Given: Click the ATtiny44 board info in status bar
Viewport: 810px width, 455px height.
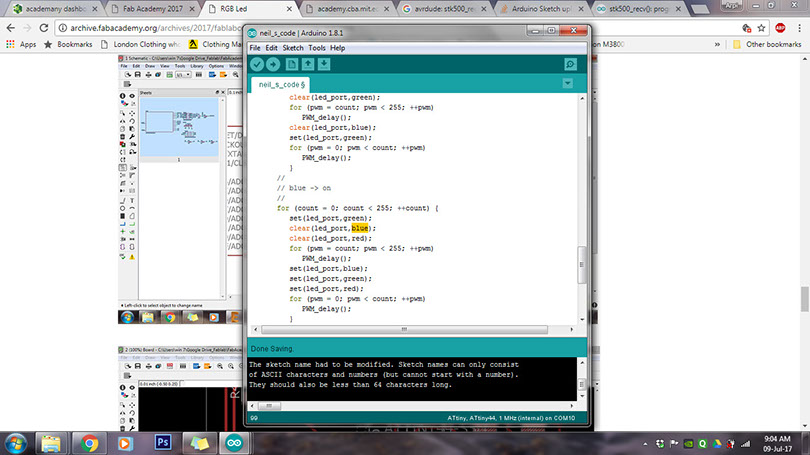Looking at the screenshot, I should pos(511,418).
